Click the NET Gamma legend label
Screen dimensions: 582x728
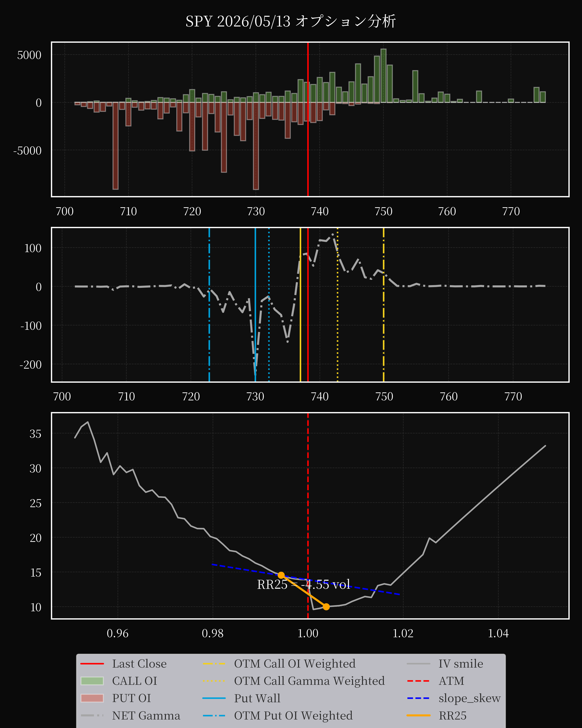(146, 716)
